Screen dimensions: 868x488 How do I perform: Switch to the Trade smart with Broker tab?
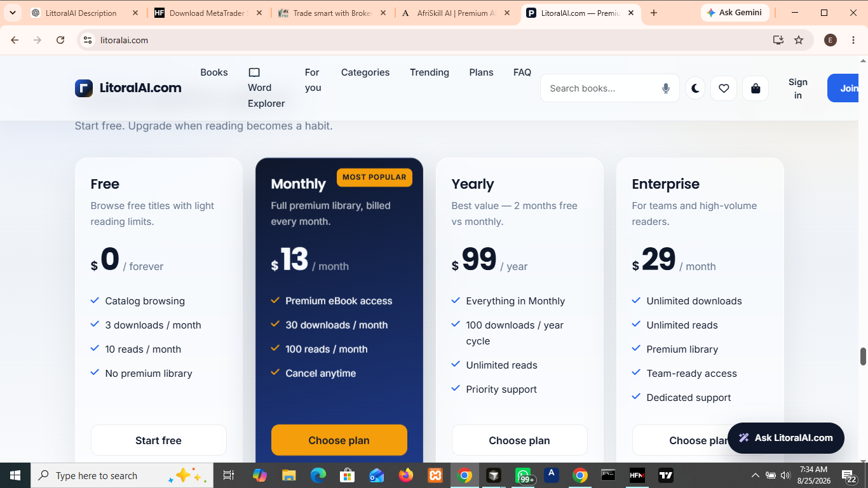click(x=333, y=13)
